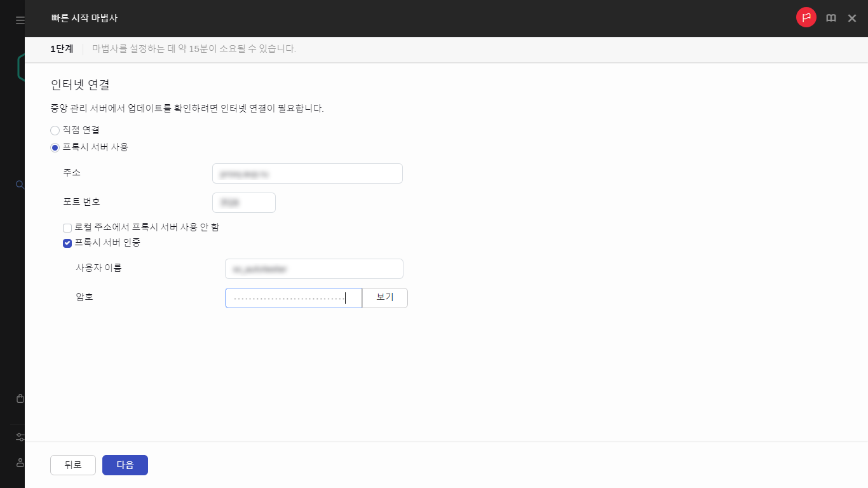Image resolution: width=868 pixels, height=488 pixels.
Task: Select the 직접 연결 radio option
Action: pos(55,130)
